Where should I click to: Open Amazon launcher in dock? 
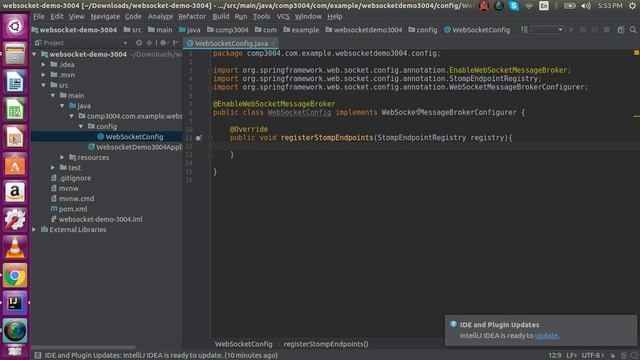point(15,192)
